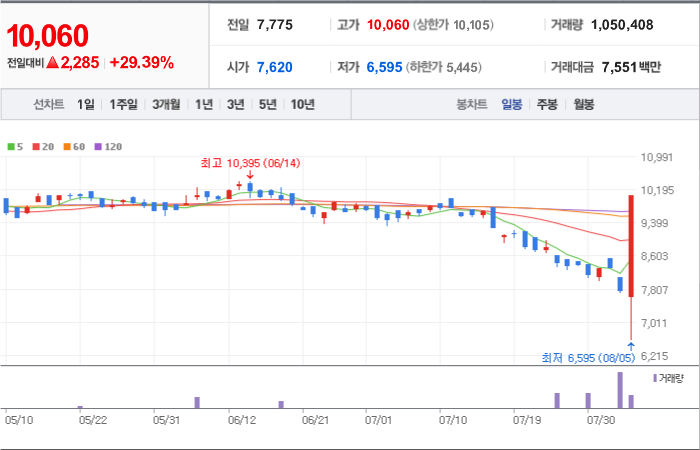Click the percentage change +29.39%

pyautogui.click(x=142, y=63)
